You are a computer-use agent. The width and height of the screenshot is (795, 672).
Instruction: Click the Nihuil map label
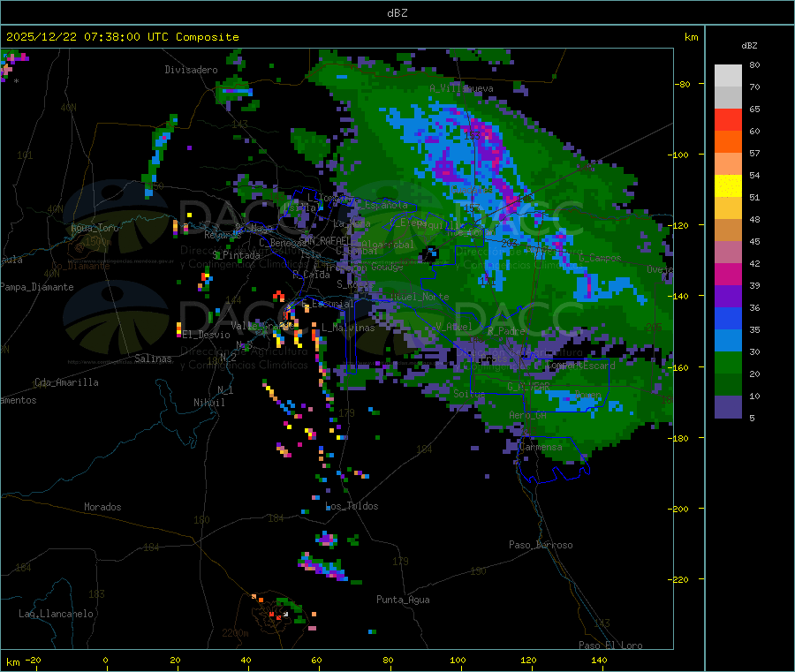(208, 403)
